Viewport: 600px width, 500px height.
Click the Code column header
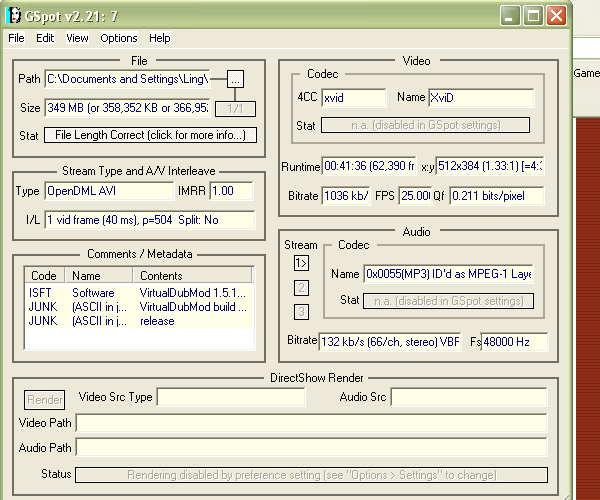44,275
